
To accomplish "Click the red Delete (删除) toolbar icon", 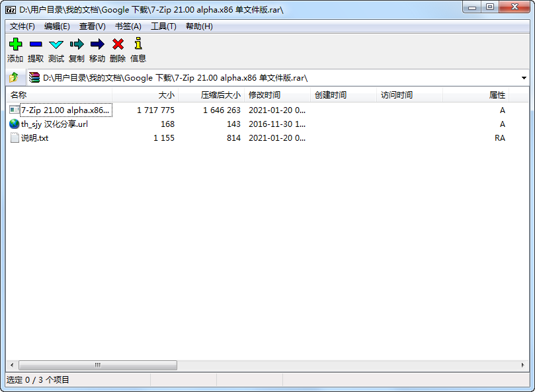I will tap(118, 44).
